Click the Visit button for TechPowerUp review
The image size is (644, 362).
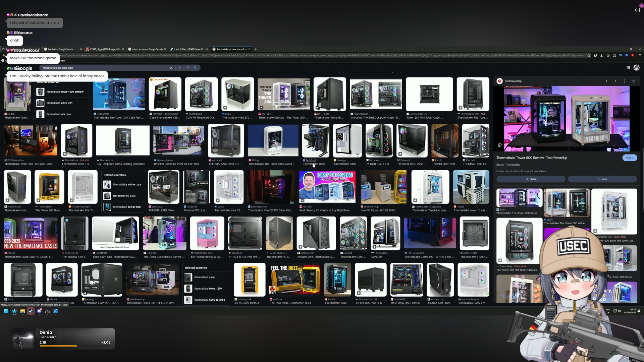click(x=630, y=158)
